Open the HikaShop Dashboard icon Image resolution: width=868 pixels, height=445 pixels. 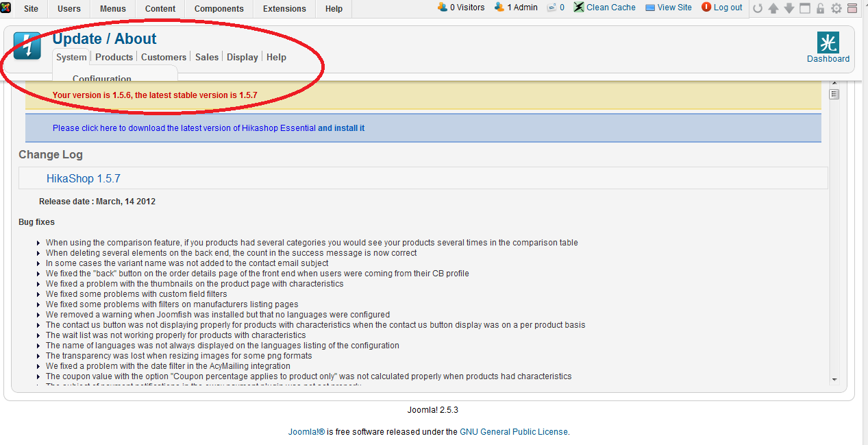click(828, 48)
